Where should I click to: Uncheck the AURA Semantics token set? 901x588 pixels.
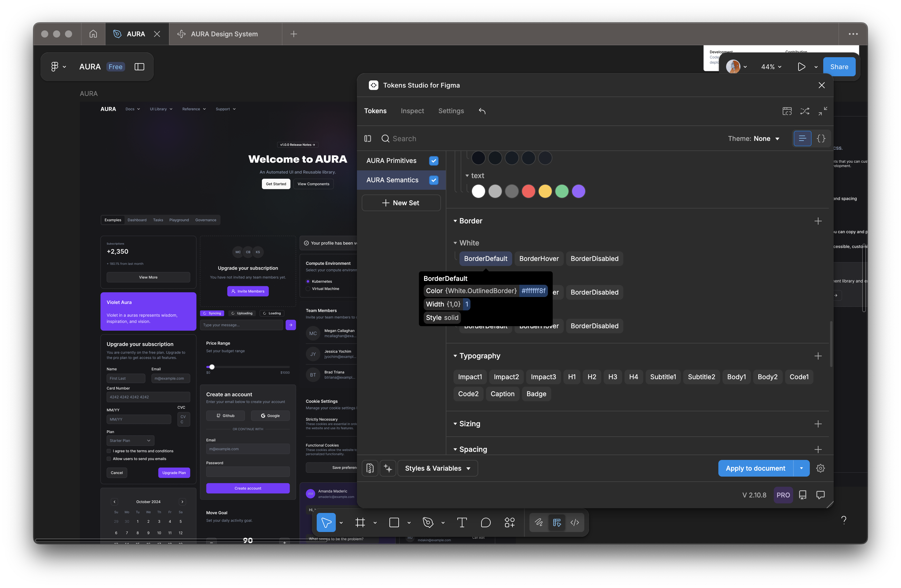[x=434, y=180]
